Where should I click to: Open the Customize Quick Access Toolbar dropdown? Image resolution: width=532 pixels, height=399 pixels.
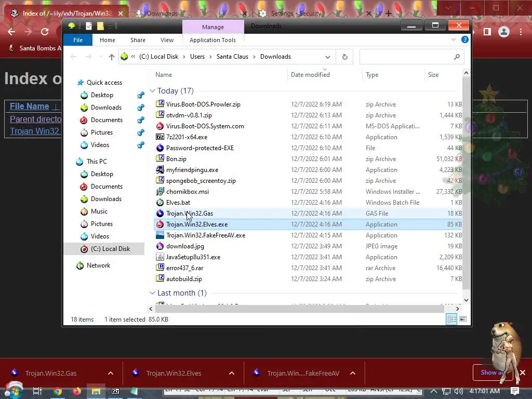110,26
